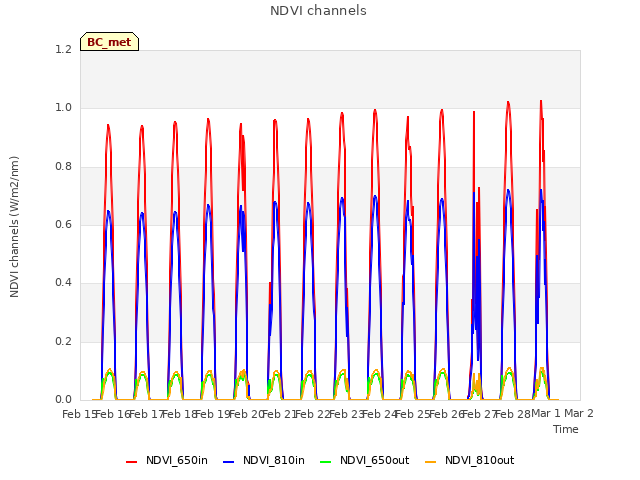Click the y-axis tick label 0.8
Image resolution: width=640 pixels, height=480 pixels.
[63, 167]
